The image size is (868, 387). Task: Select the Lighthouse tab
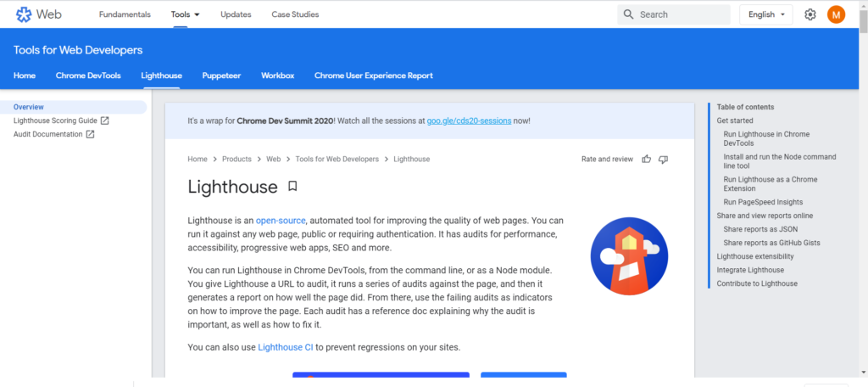click(162, 76)
